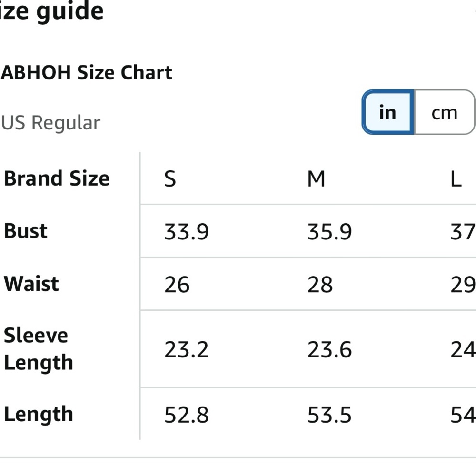Click the Waist row label

pos(31,284)
